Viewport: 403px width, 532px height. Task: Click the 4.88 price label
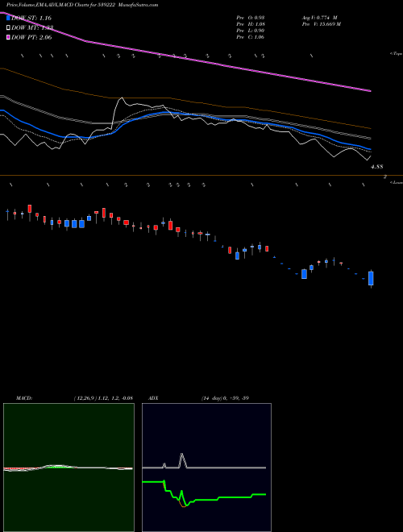tap(377, 167)
